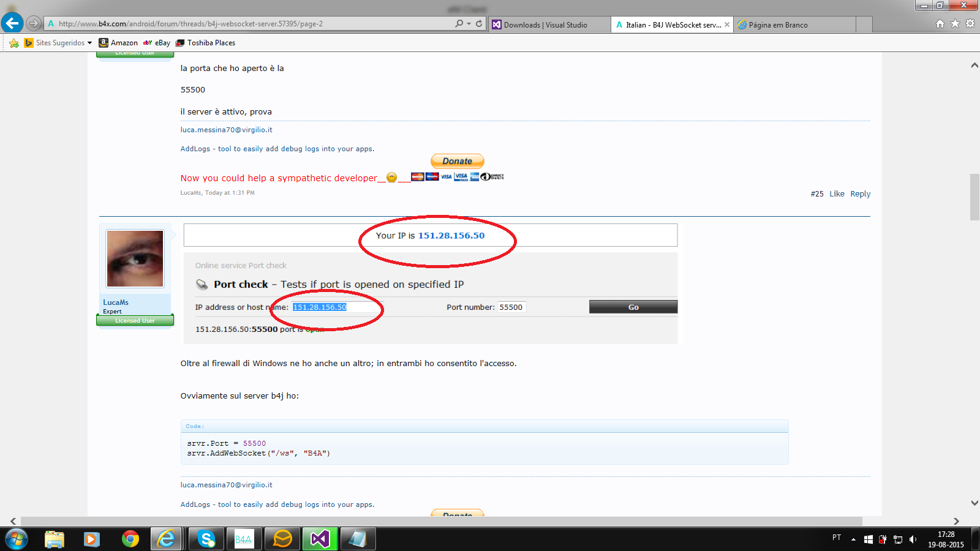980x551 pixels.
Task: Click the orange Donate button
Action: click(458, 161)
